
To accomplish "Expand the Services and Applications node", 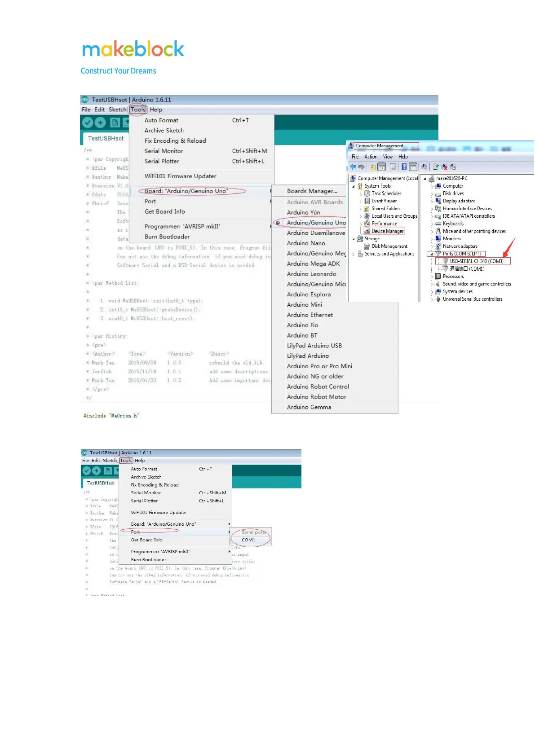I will coord(354,254).
